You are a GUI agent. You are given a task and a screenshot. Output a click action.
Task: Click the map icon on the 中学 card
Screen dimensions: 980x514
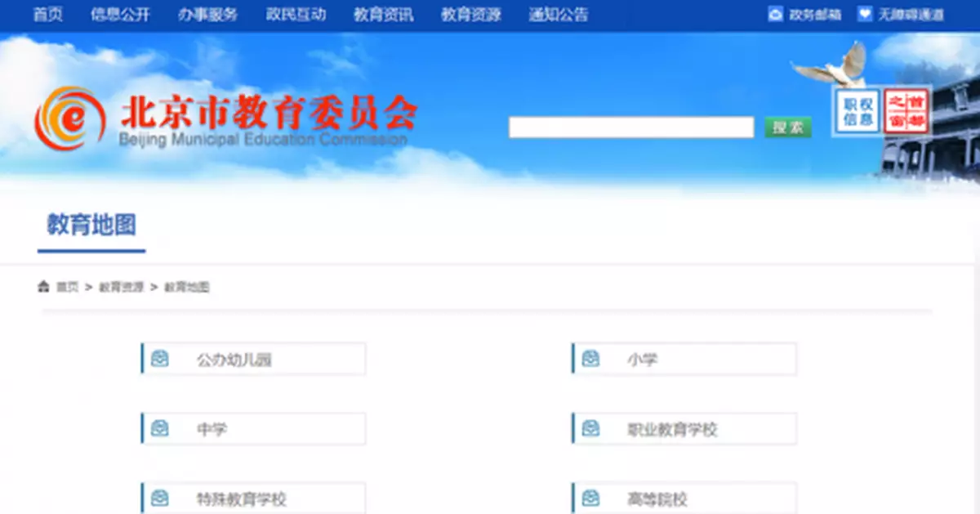158,428
